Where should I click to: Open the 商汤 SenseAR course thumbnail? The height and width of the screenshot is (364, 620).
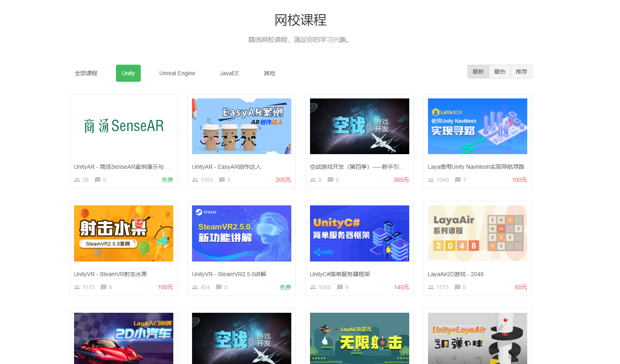coord(124,126)
